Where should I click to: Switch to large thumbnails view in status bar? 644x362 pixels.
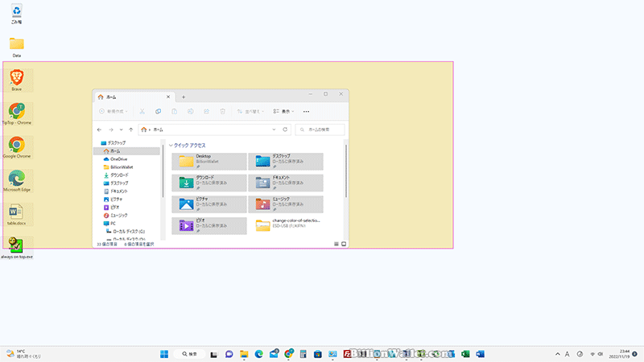coord(344,245)
